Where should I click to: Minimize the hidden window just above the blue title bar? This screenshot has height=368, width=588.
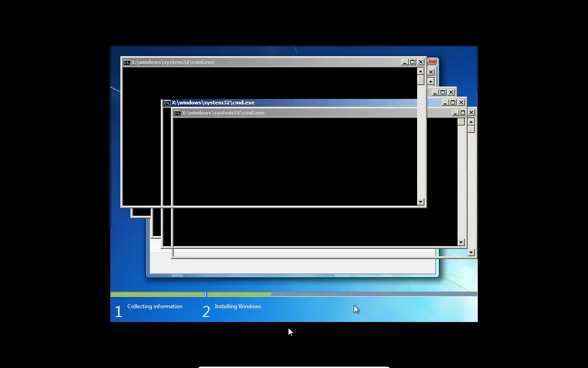tap(435, 92)
